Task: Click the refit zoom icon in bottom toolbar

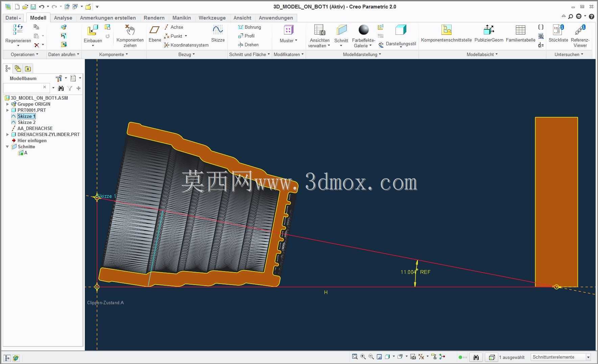Action: click(355, 357)
